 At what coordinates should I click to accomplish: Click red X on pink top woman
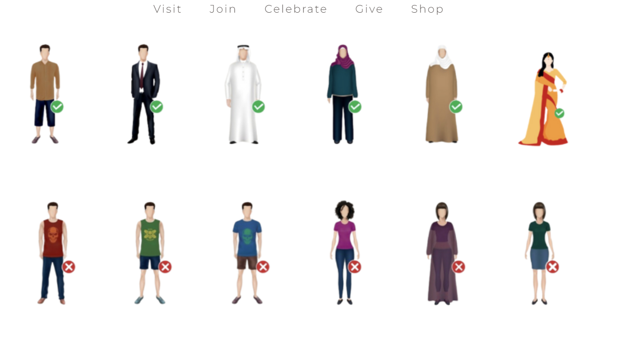coord(355,267)
